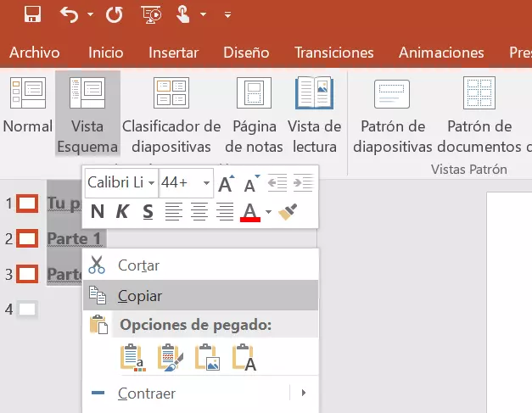
Task: Click the Redo arrow icon
Action: coord(114,14)
